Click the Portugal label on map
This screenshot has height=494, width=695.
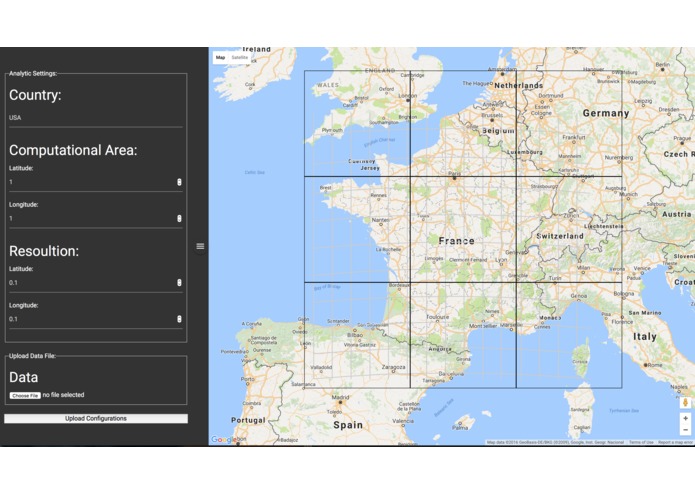point(248,420)
